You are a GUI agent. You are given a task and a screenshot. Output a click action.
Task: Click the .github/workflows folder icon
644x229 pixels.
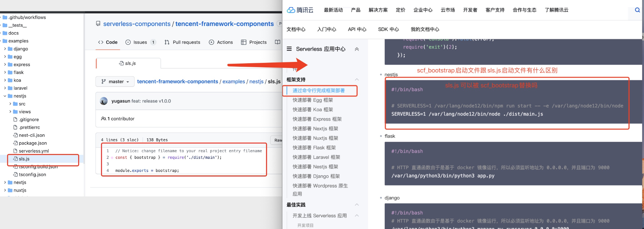5,17
